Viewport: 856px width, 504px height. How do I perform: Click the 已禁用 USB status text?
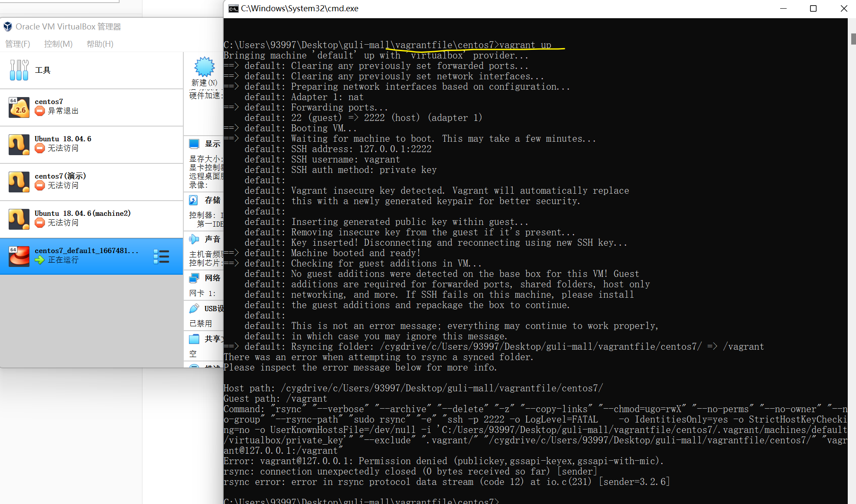[201, 323]
